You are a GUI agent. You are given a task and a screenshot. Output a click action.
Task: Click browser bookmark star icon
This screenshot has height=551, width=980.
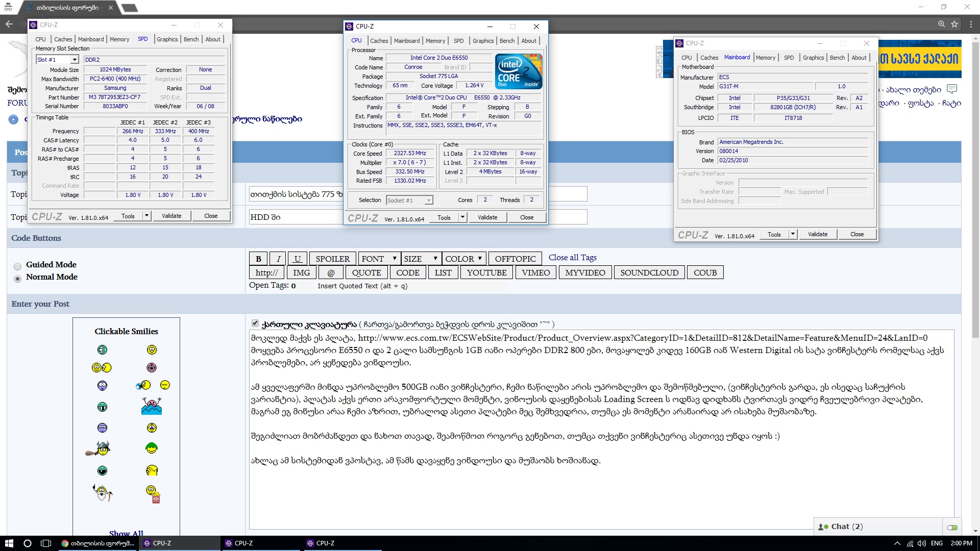954,24
